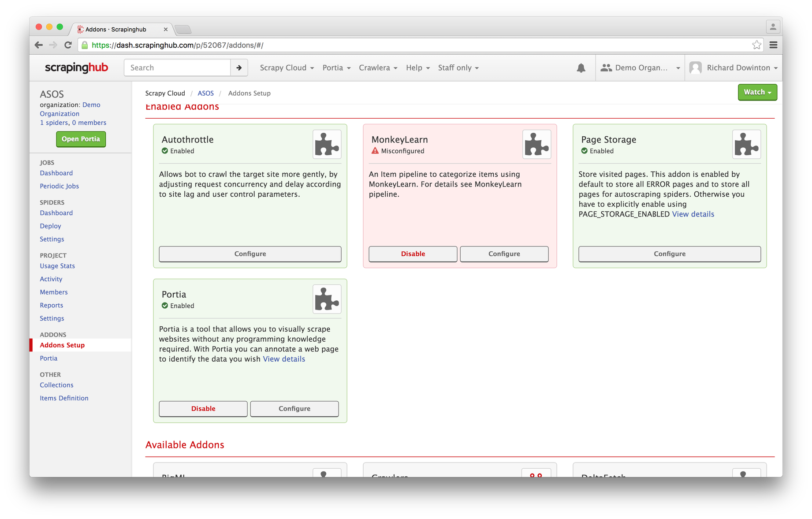This screenshot has width=812, height=519.
Task: Open Reports page
Action: 52,306
